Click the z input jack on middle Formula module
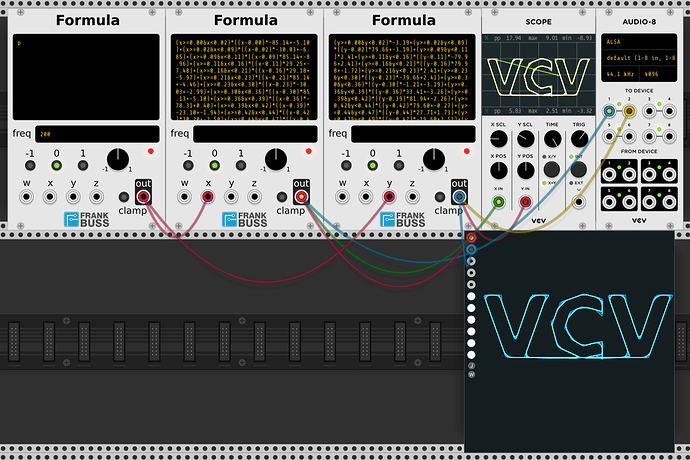This screenshot has width=690, height=460. 254,197
